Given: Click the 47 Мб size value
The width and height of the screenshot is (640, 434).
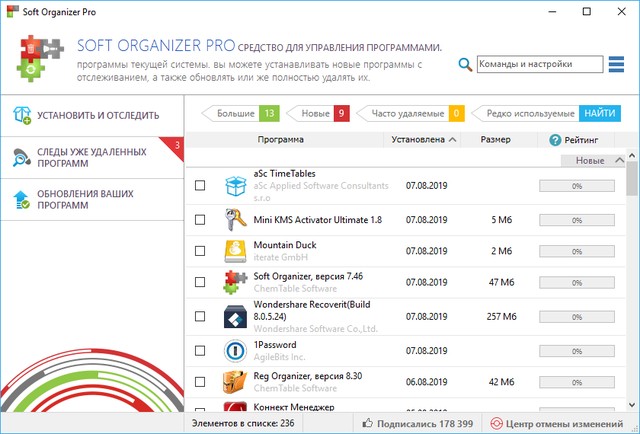Looking at the screenshot, I should coord(501,282).
